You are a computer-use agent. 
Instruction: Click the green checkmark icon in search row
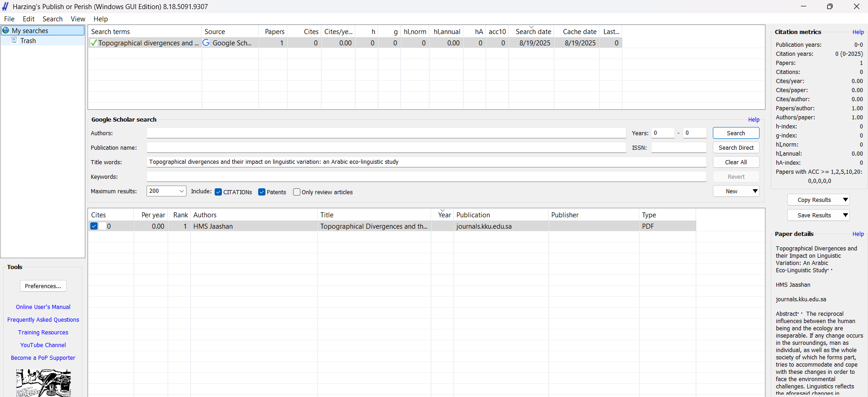click(x=93, y=43)
